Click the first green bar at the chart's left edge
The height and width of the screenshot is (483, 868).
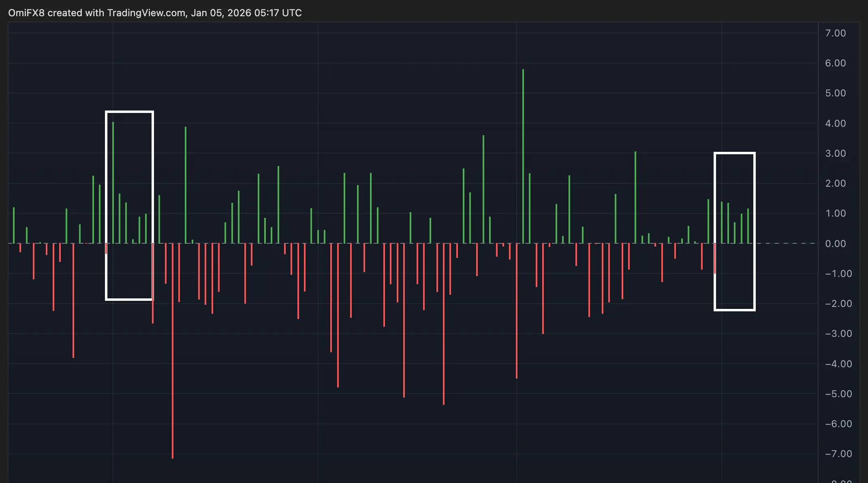[x=14, y=225]
